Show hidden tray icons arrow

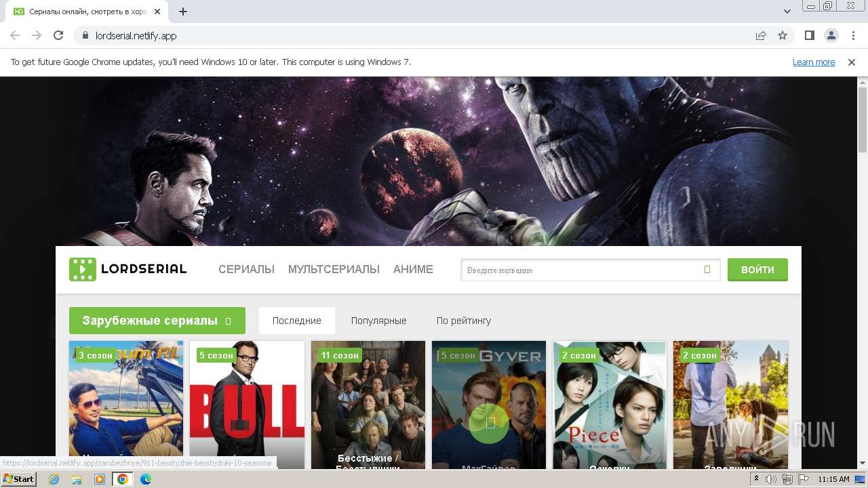coord(756,479)
